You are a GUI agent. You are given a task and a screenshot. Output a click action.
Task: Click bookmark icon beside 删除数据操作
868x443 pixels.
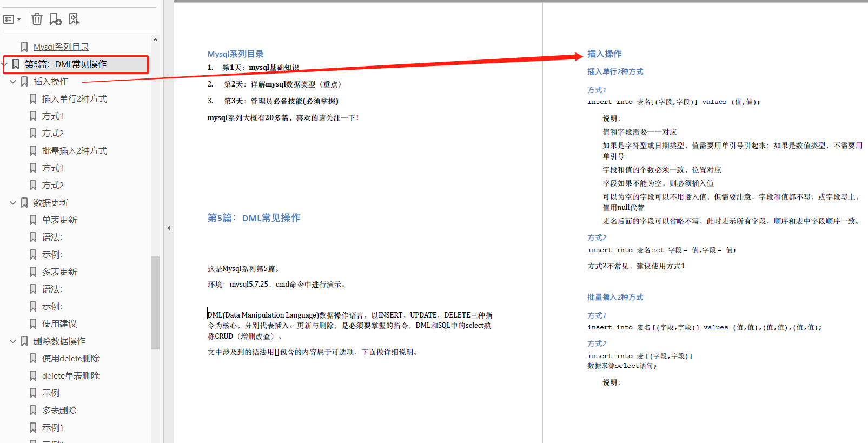[x=24, y=341]
